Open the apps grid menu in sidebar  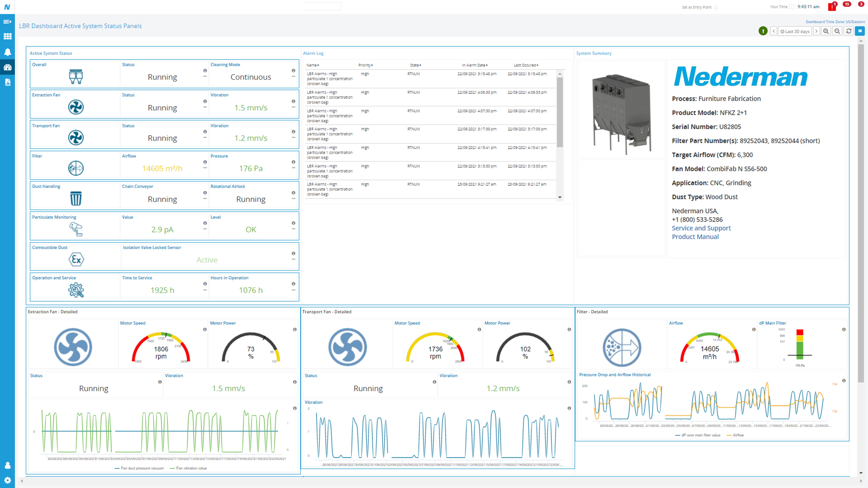pyautogui.click(x=7, y=36)
